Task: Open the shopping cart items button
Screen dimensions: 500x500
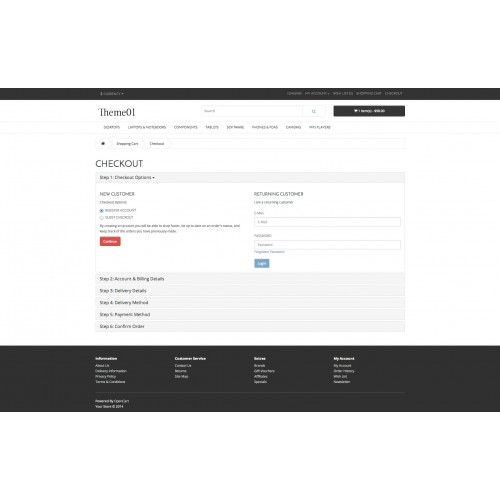Action: [369, 111]
